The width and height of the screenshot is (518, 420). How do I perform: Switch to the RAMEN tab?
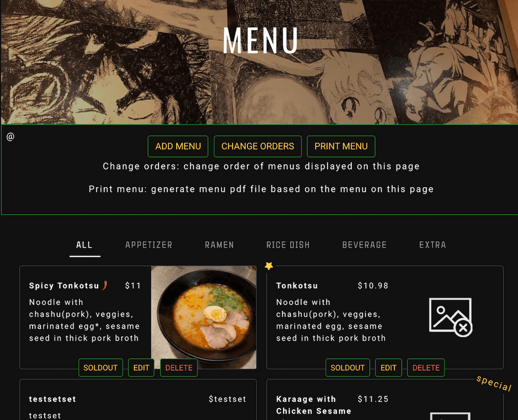click(x=219, y=245)
